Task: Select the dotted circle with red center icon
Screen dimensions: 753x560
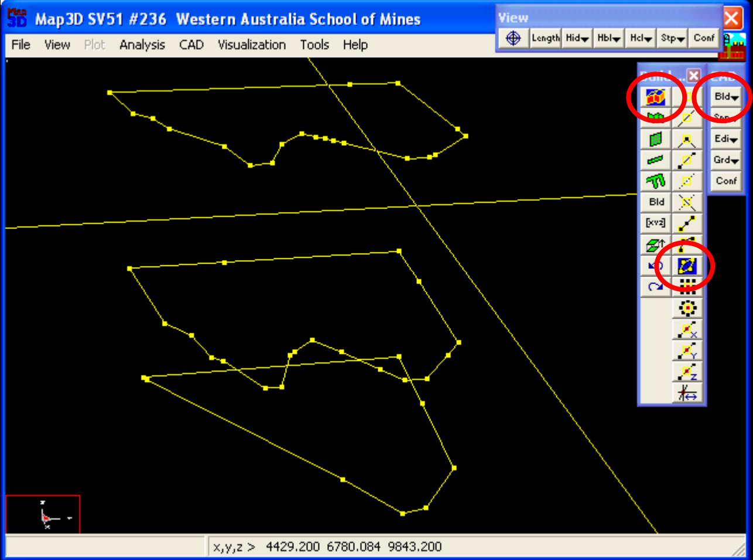Action: [687, 308]
